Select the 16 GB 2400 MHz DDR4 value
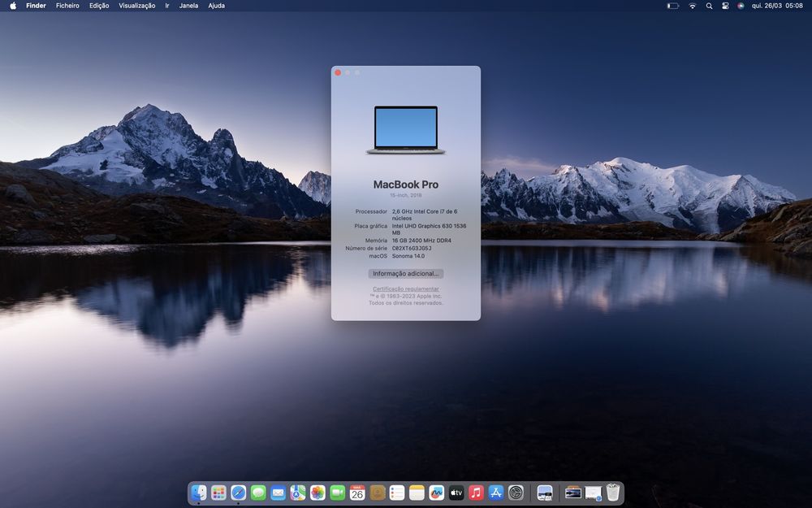812x508 pixels. [421, 241]
